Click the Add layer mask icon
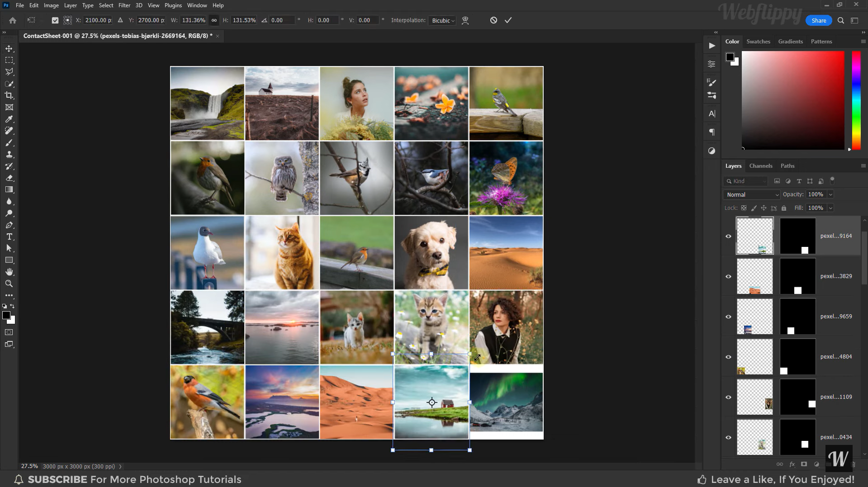The image size is (868, 487). click(804, 464)
